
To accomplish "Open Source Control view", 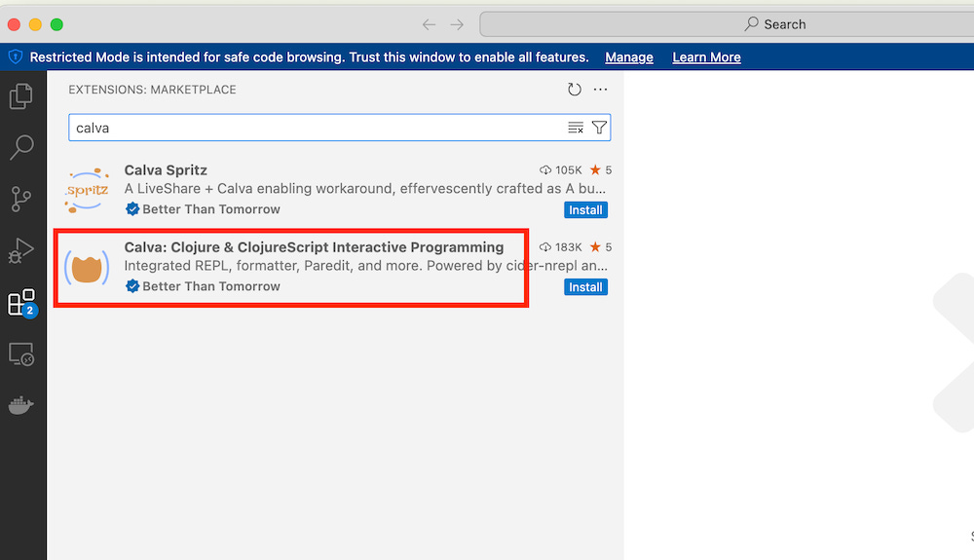I will [21, 200].
